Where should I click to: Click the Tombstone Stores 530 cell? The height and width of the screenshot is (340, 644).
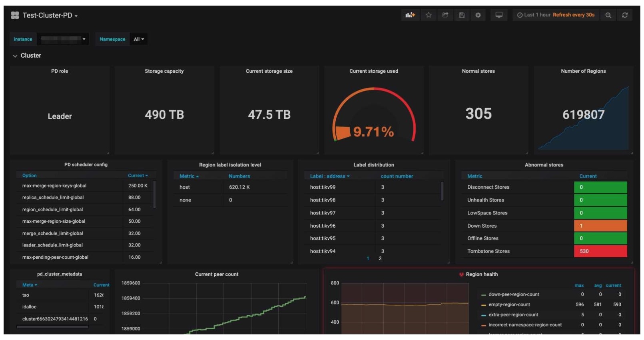point(600,251)
